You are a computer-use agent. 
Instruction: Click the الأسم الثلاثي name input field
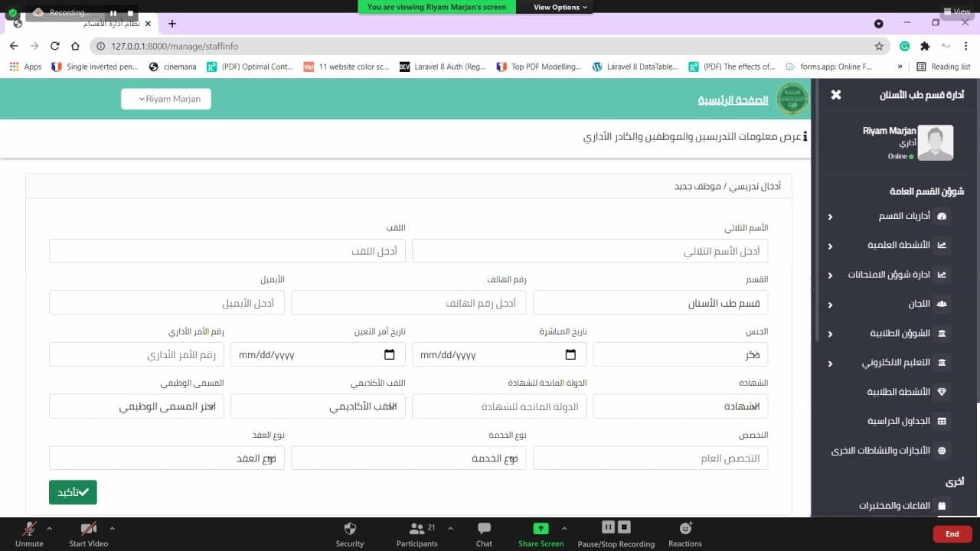click(x=590, y=251)
